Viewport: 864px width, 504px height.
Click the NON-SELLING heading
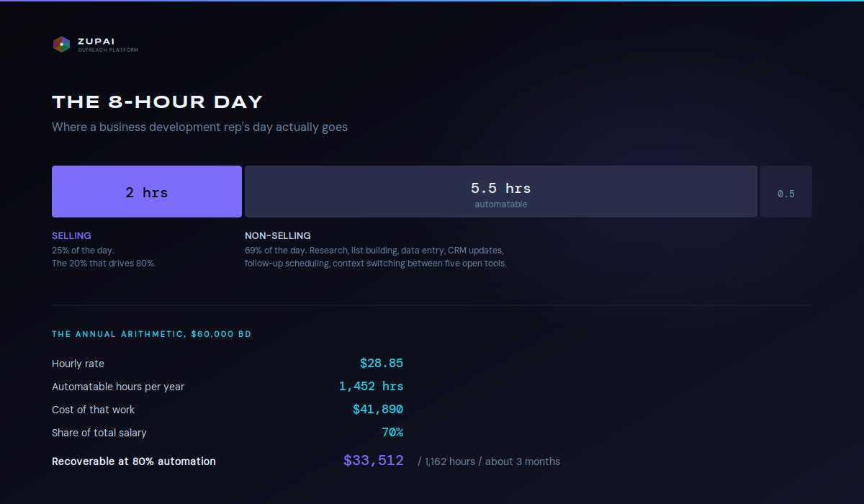click(x=278, y=235)
